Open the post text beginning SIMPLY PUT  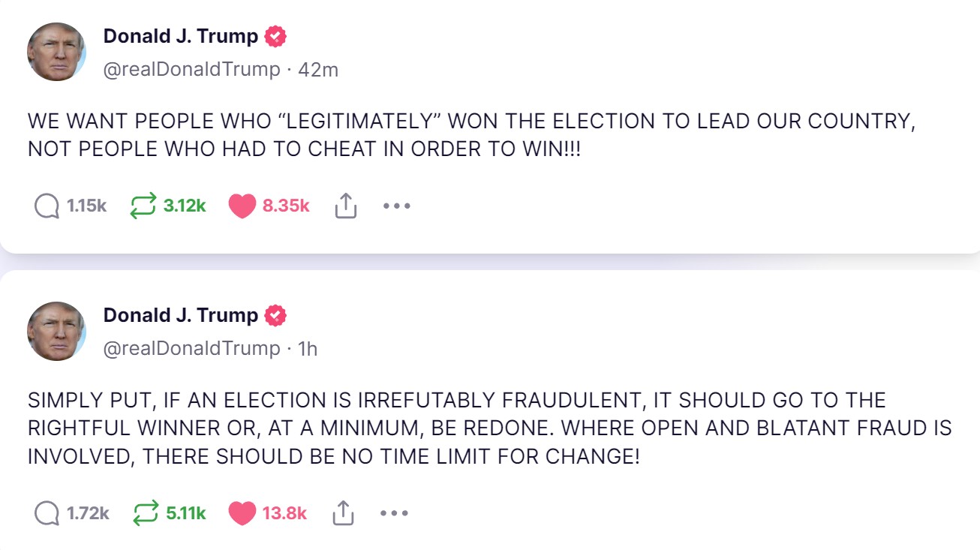click(489, 428)
